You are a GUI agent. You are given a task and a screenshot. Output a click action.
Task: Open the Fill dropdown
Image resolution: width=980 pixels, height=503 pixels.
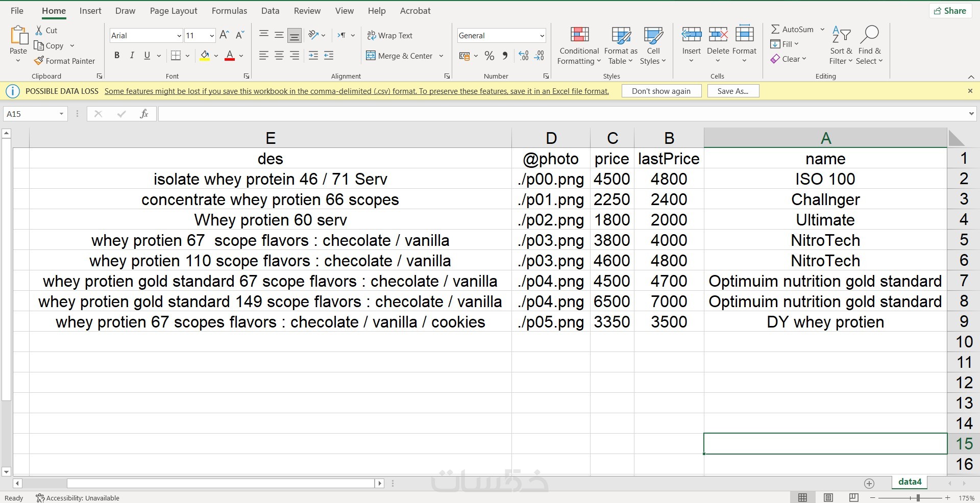(x=785, y=44)
